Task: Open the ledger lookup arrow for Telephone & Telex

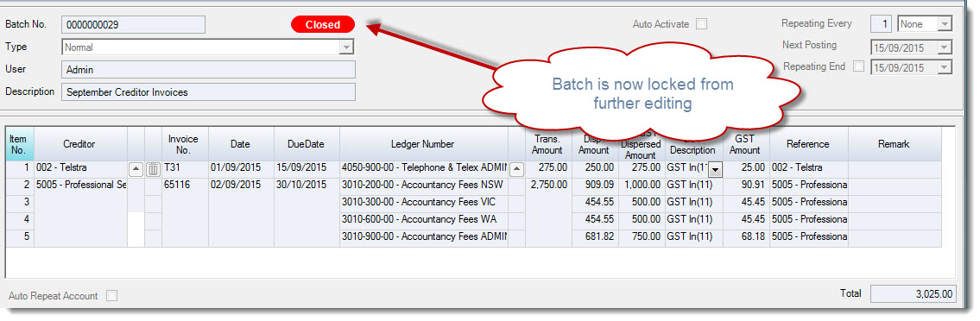Action: [x=516, y=168]
